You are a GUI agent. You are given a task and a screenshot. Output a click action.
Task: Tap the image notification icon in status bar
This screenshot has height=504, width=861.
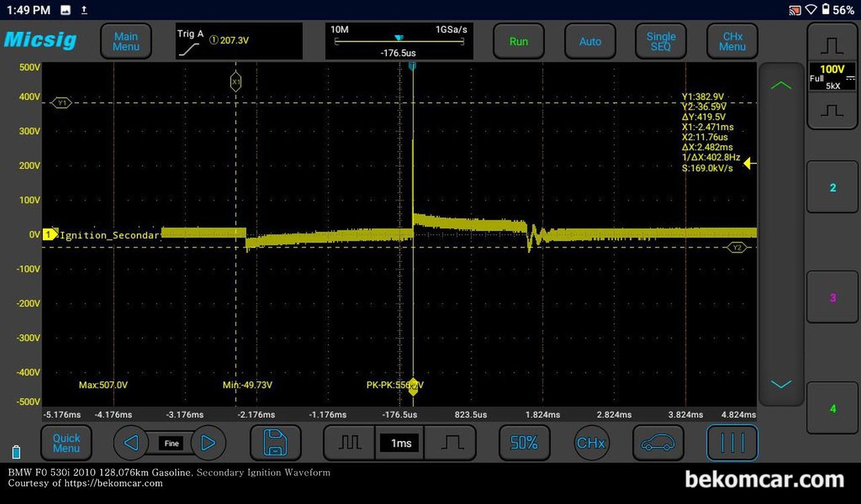tap(65, 10)
